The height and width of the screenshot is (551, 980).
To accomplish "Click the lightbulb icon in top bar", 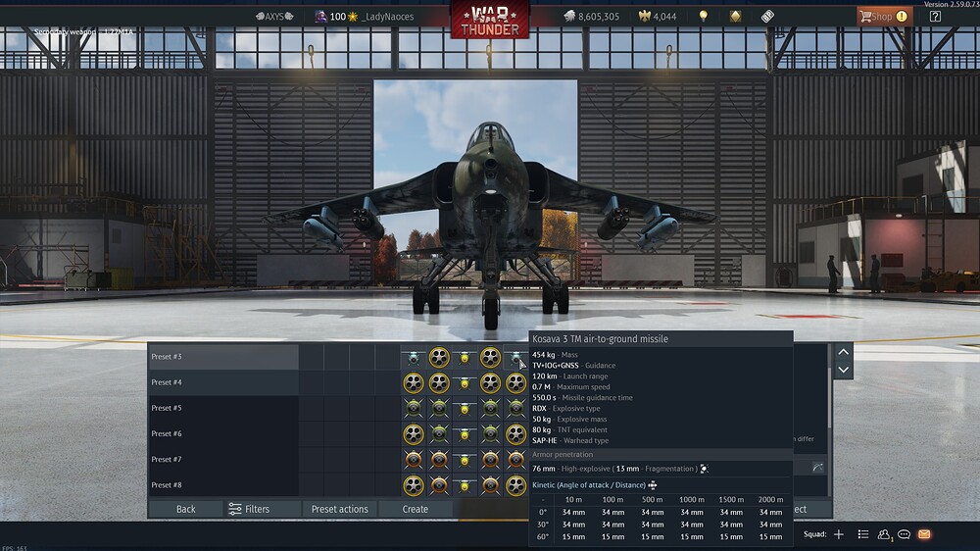I will click(x=704, y=17).
